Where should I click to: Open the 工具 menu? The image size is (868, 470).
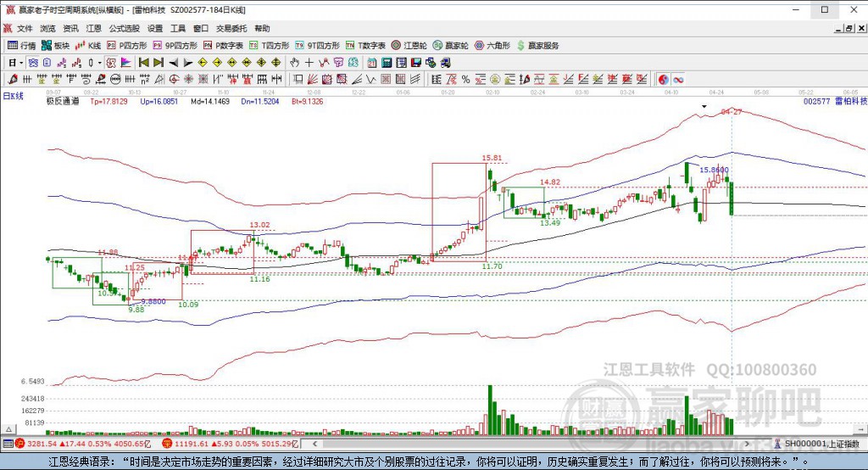(178, 28)
